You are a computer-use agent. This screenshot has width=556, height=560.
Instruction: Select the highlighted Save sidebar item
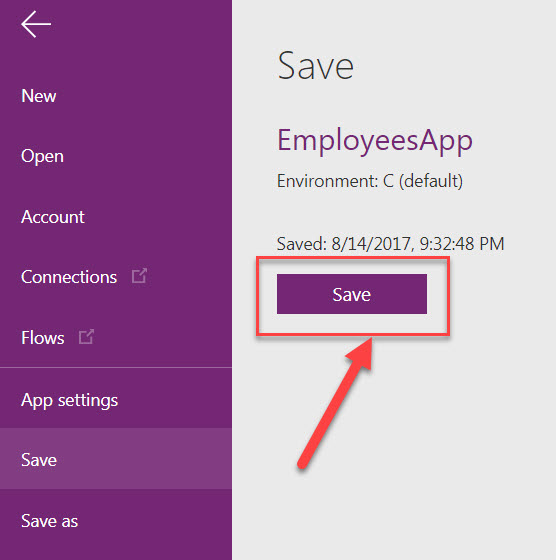116,459
